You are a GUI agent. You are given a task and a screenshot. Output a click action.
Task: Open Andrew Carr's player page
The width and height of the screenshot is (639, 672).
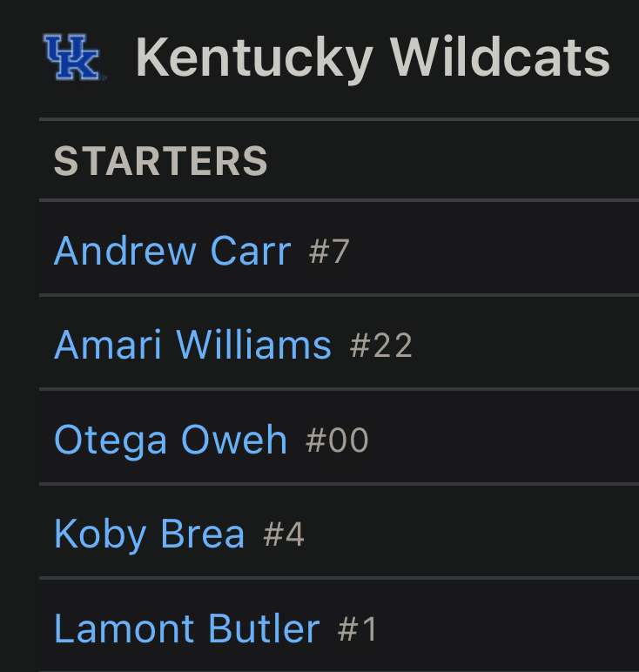(172, 252)
